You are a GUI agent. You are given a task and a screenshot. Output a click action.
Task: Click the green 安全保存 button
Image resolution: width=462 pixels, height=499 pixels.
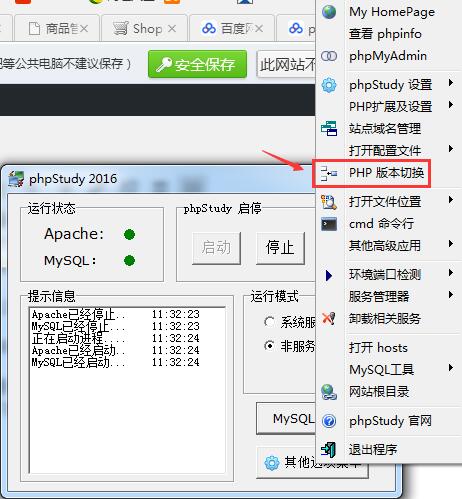pyautogui.click(x=197, y=64)
